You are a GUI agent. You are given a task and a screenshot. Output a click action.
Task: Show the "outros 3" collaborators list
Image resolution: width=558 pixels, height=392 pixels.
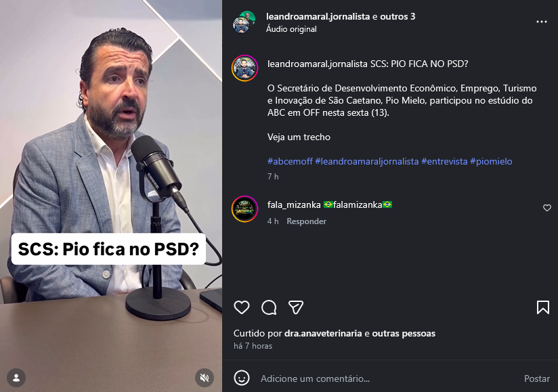click(398, 16)
